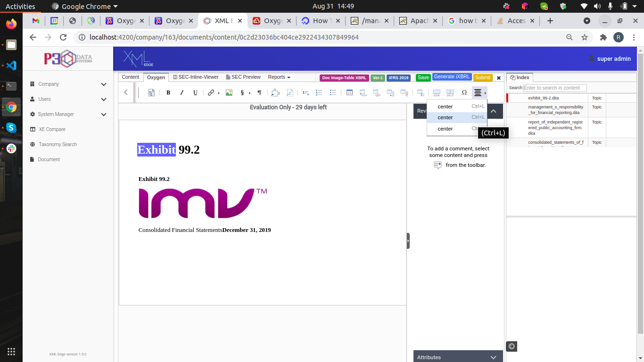
Task: Click the green Save button
Action: click(x=423, y=77)
